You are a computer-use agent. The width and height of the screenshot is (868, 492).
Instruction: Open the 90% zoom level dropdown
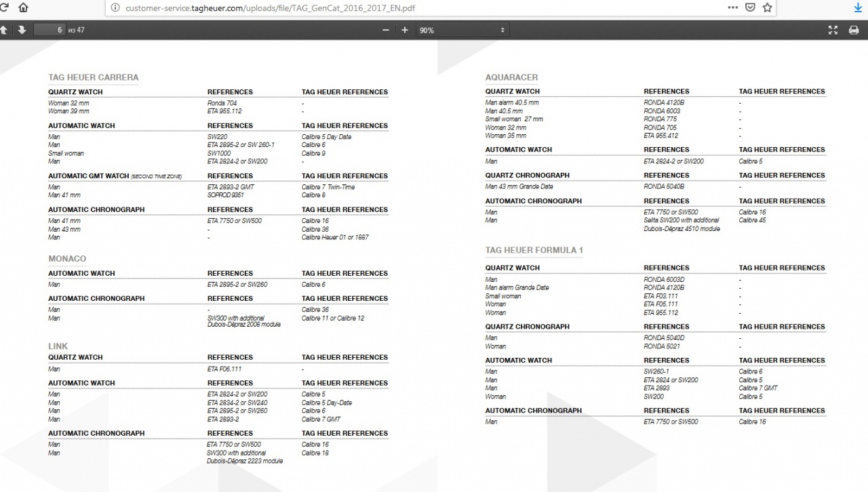click(x=462, y=30)
